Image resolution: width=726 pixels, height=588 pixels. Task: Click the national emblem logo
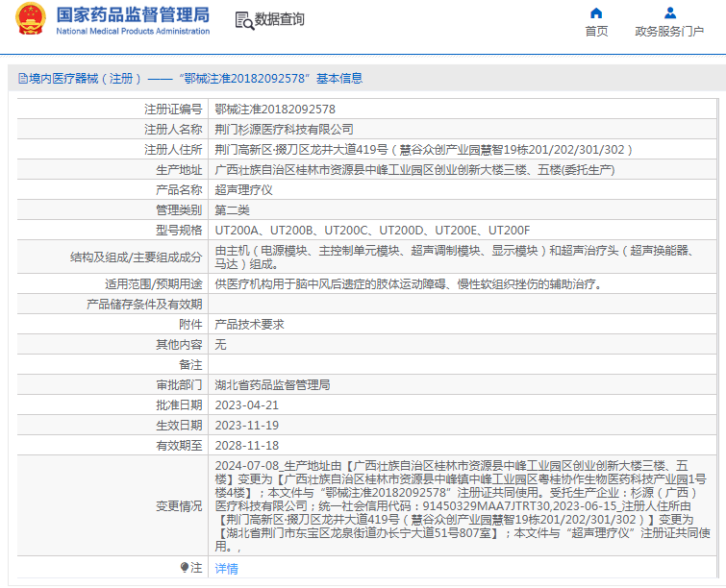(x=31, y=19)
